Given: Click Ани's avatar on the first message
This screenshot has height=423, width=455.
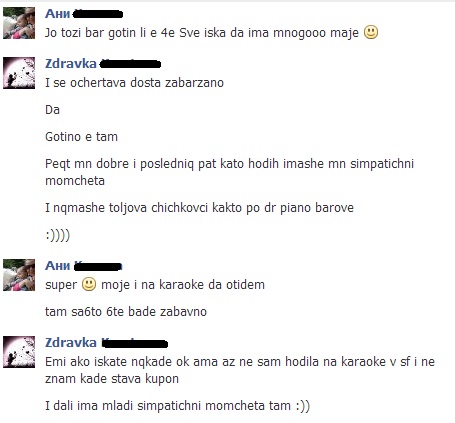Looking at the screenshot, I should point(19,23).
